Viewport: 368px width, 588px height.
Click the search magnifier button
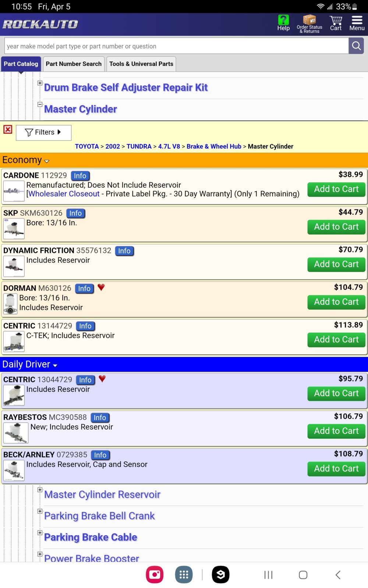tap(356, 46)
